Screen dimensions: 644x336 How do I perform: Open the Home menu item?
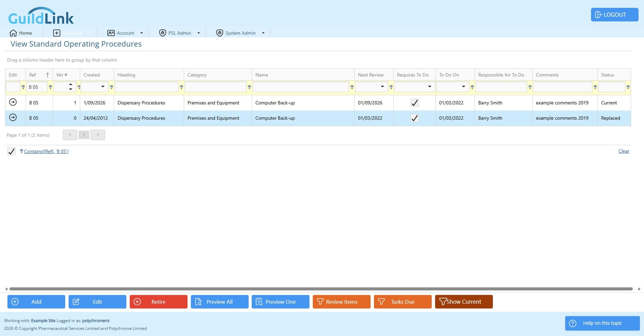21,33
